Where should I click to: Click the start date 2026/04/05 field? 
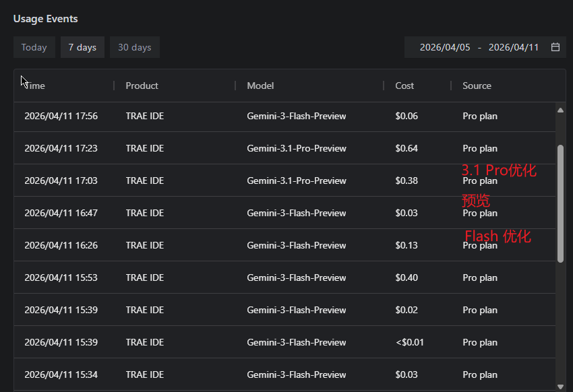coord(445,47)
